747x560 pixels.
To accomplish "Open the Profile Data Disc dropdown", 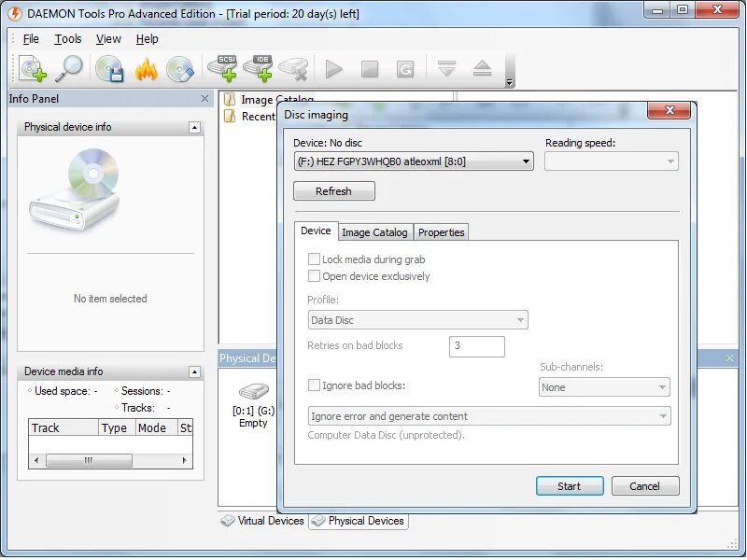I will pyautogui.click(x=417, y=320).
